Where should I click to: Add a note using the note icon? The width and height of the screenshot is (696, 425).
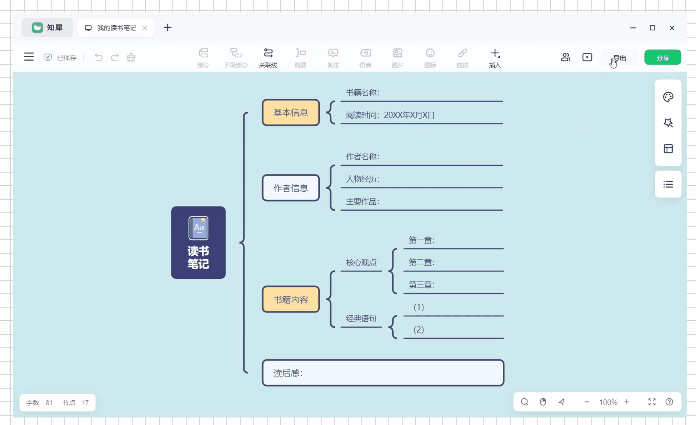click(333, 58)
